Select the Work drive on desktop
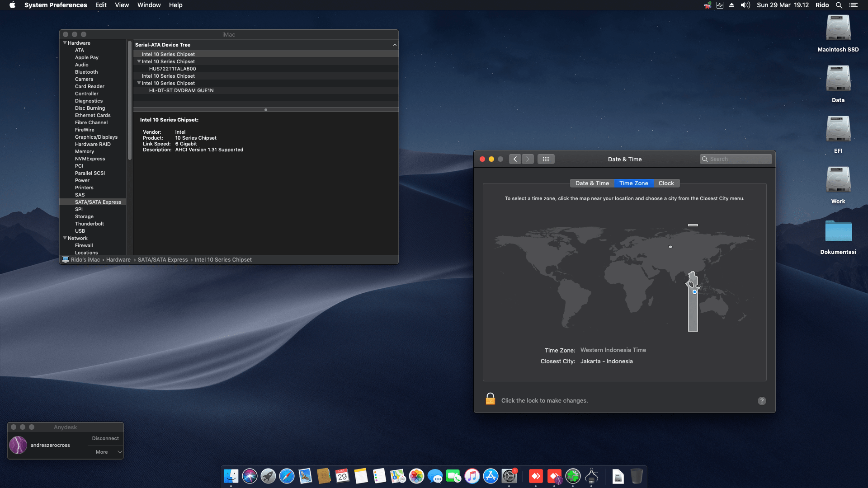The image size is (868, 488). pos(838,180)
